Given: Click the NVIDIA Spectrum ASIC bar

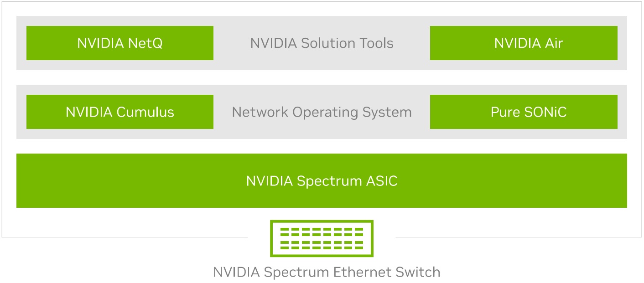Looking at the screenshot, I should 322,180.
